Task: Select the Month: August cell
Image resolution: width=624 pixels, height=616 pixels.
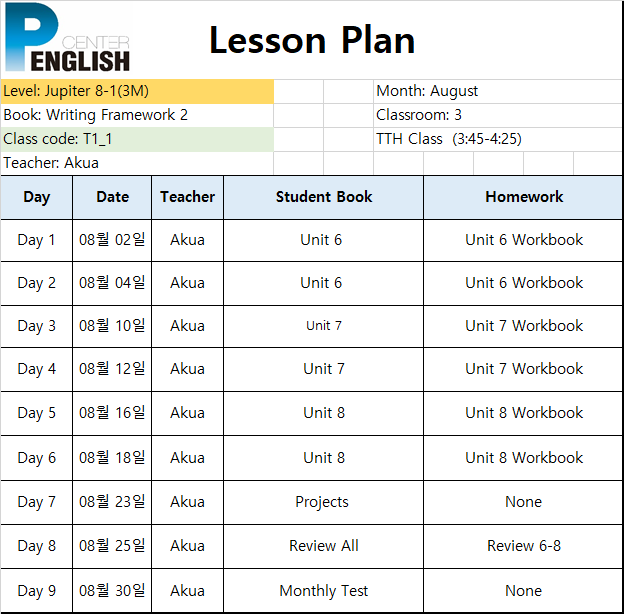Action: (498, 92)
